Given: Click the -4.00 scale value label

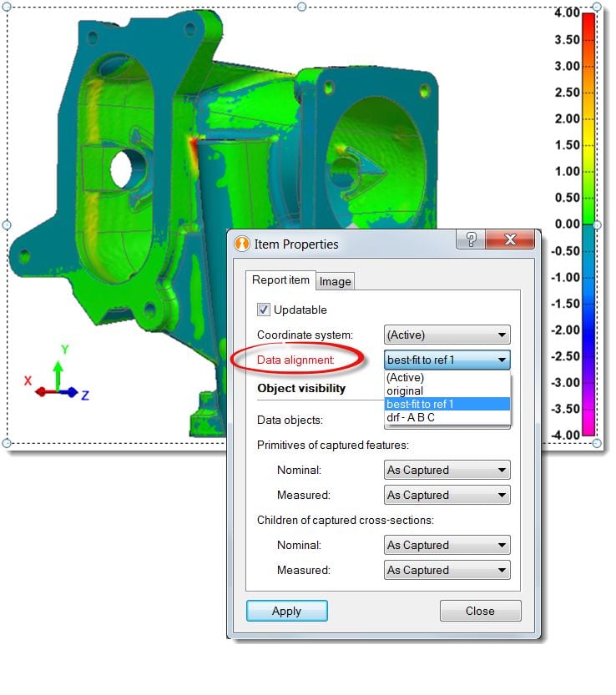Looking at the screenshot, I should [x=565, y=436].
